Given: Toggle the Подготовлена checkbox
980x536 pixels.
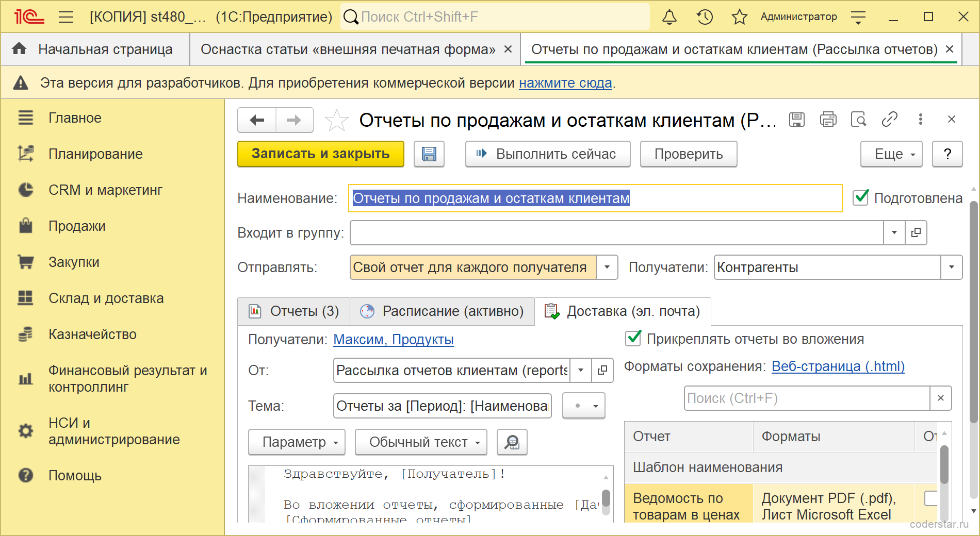Looking at the screenshot, I should [x=860, y=198].
